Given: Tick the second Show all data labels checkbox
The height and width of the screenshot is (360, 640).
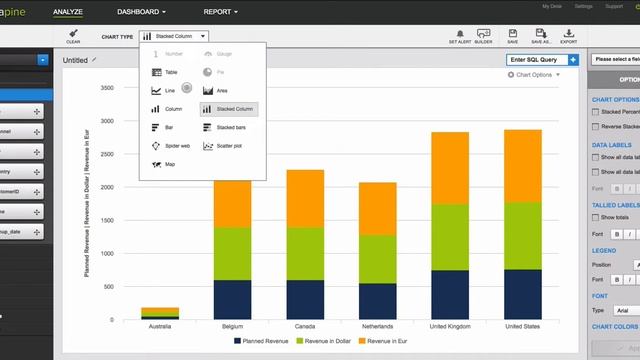Looking at the screenshot, I should 596,172.
